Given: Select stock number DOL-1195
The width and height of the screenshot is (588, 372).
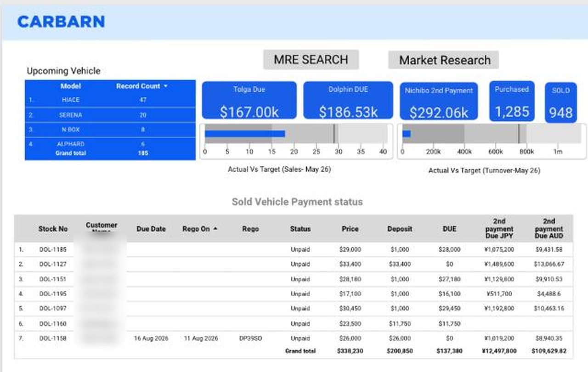Looking at the screenshot, I should [53, 294].
